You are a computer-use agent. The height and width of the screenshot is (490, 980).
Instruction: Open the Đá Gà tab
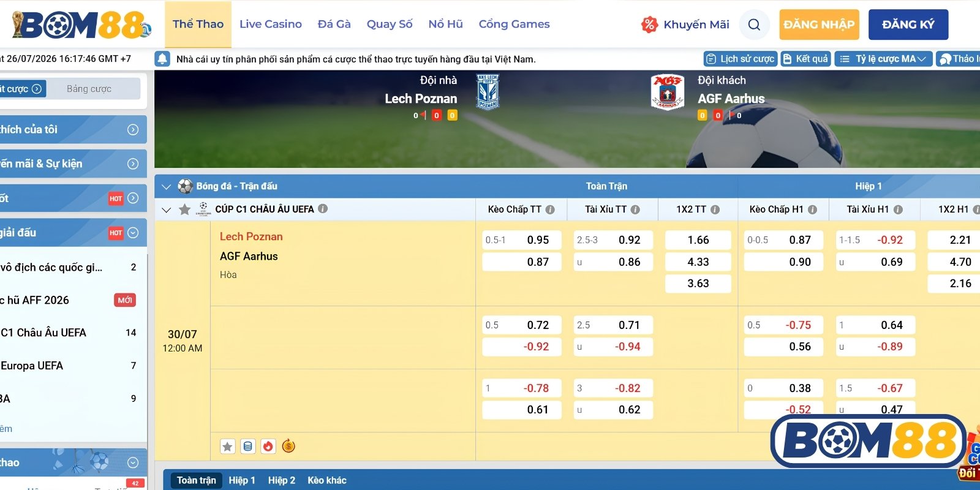pos(334,24)
